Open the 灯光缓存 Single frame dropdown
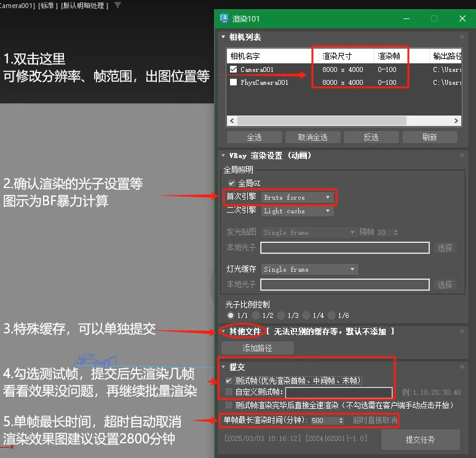This screenshot has height=458, width=476. click(309, 269)
